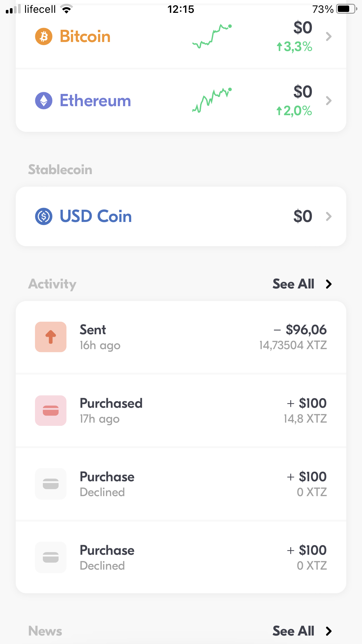Tap the orange Bitcoin logo icon
362x644 pixels.
(x=44, y=37)
